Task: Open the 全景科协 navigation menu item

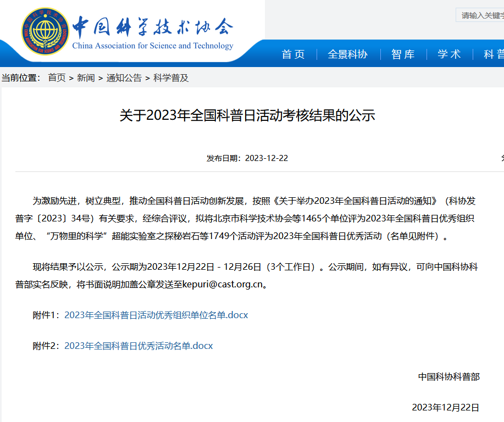Action: tap(347, 54)
